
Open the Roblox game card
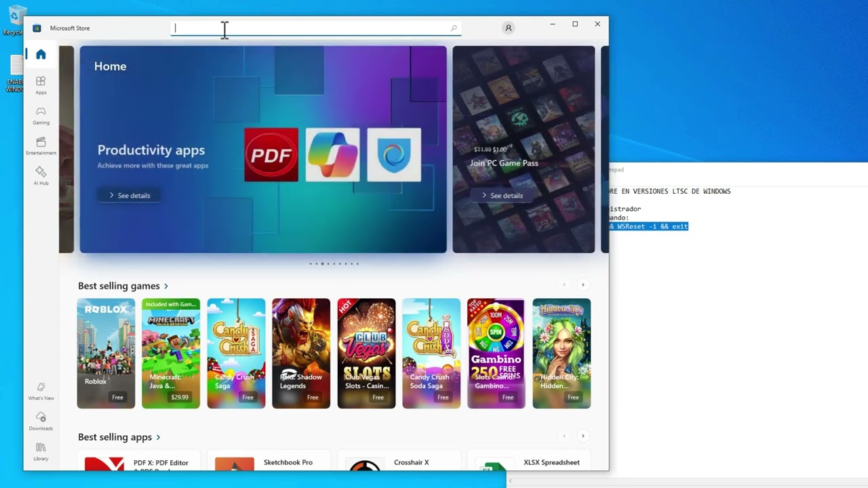pos(106,353)
